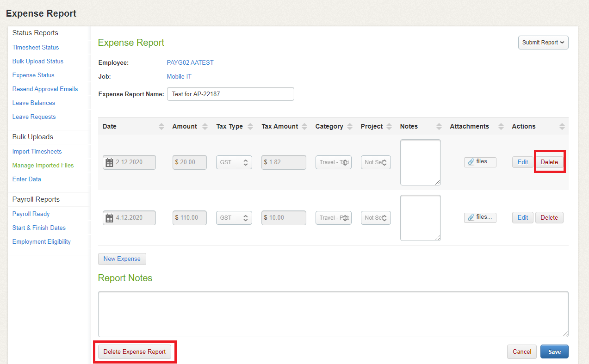Open the Submit Report dropdown
The image size is (589, 364).
tap(543, 43)
